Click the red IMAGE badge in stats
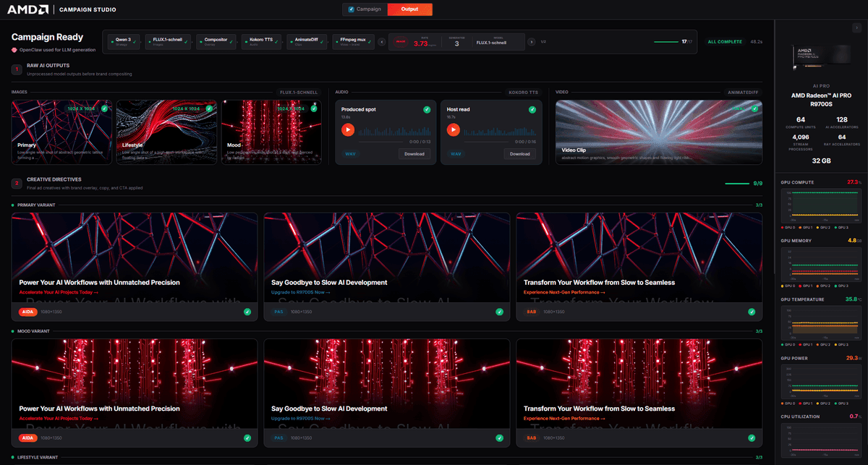The width and height of the screenshot is (868, 465). 401,42
